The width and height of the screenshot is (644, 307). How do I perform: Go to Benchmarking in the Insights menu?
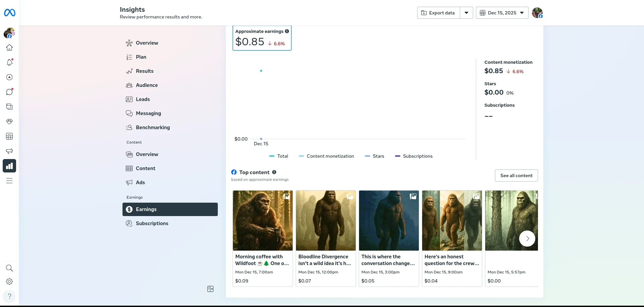coord(153,127)
